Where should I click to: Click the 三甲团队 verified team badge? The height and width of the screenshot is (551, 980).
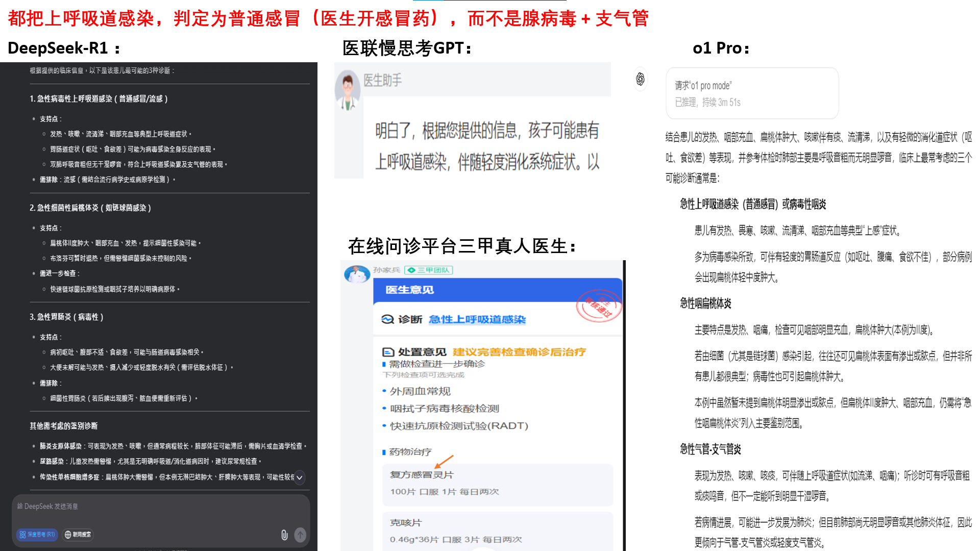[x=429, y=270]
